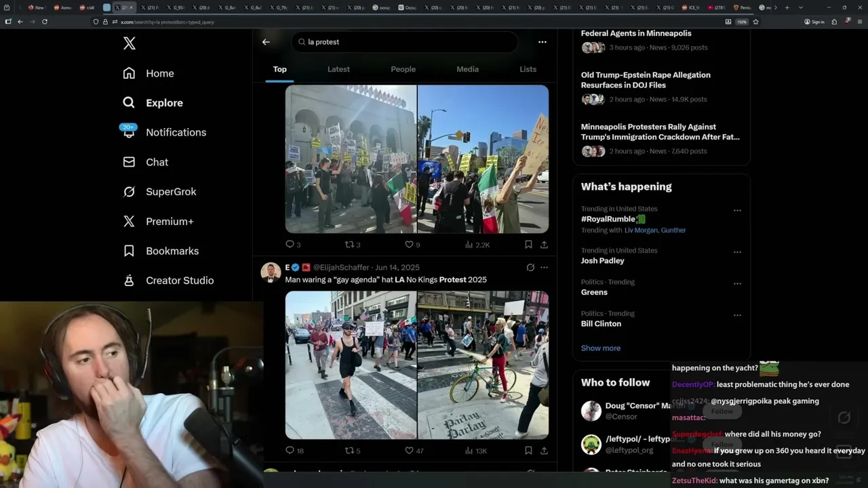Bookmark Elijah Schaffer's post
This screenshot has width=868, height=488.
(528, 451)
